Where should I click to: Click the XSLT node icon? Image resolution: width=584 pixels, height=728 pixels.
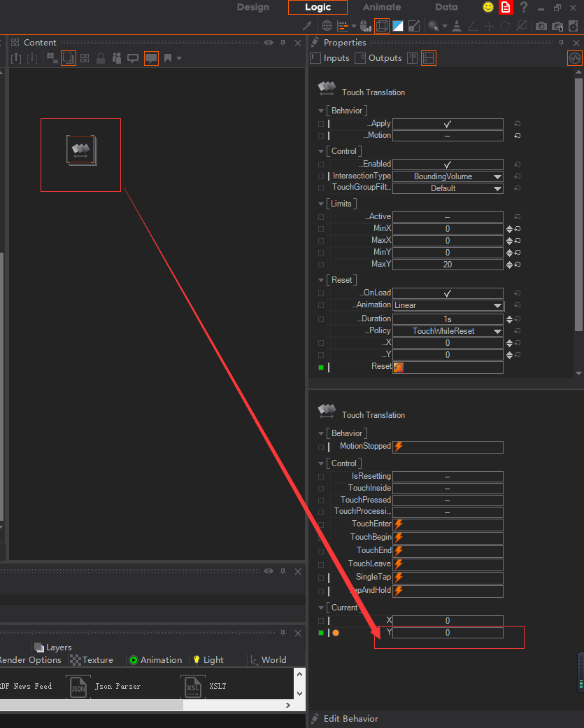[x=192, y=687]
